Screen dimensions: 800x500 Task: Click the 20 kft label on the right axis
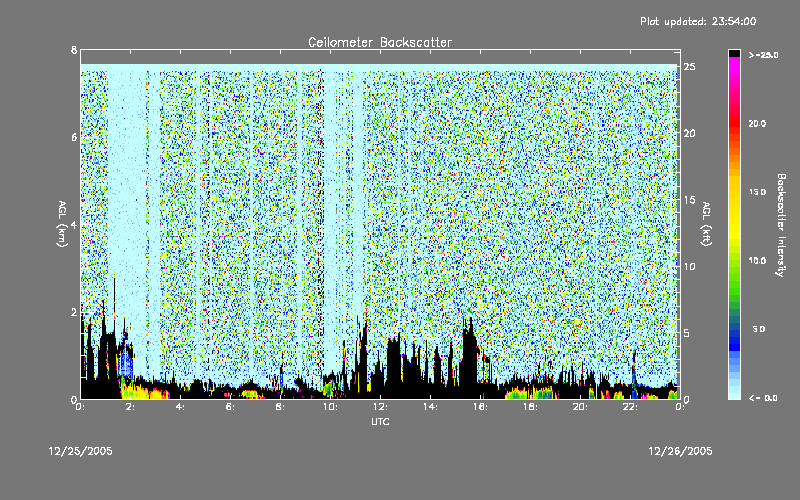pyautogui.click(x=689, y=133)
